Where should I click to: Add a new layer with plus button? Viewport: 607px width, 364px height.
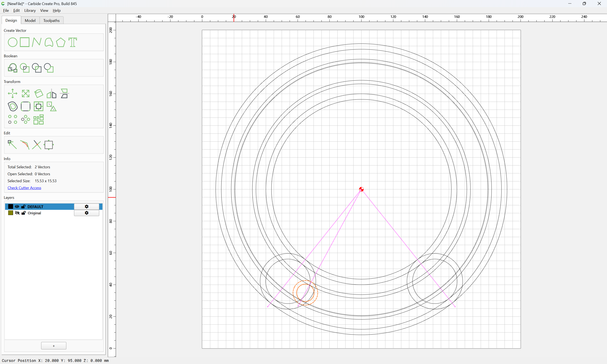[x=54, y=346]
